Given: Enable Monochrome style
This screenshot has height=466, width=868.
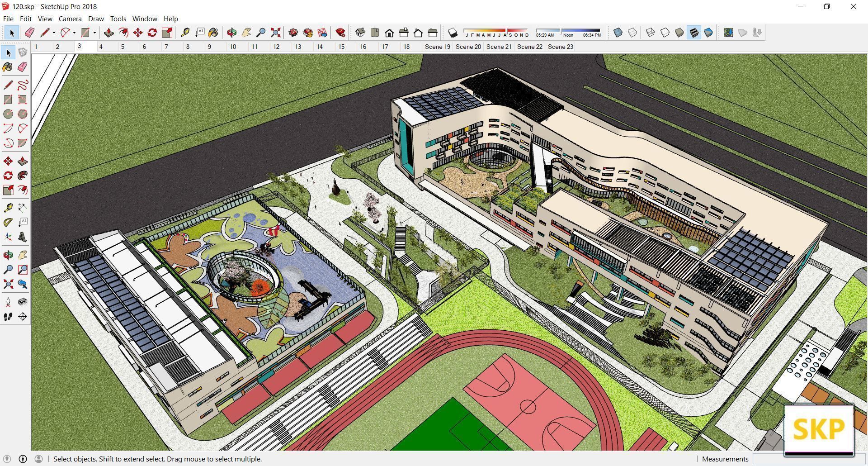Looking at the screenshot, I should 708,33.
